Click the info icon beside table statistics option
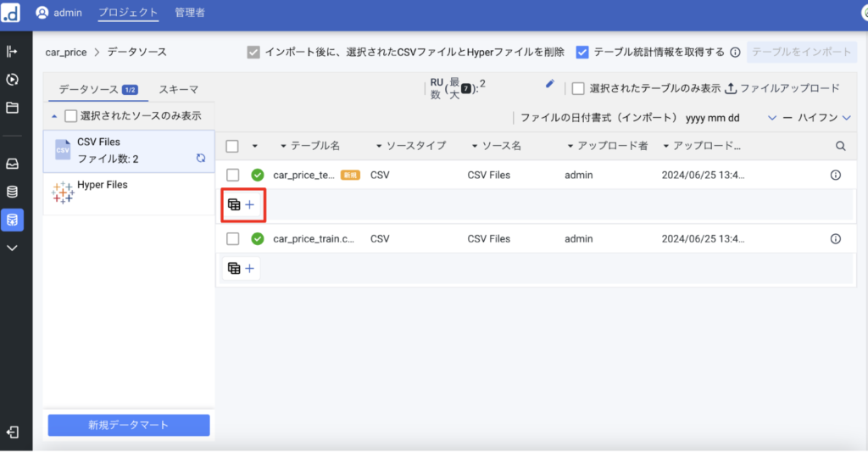Image resolution: width=868 pixels, height=452 pixels. pyautogui.click(x=735, y=52)
